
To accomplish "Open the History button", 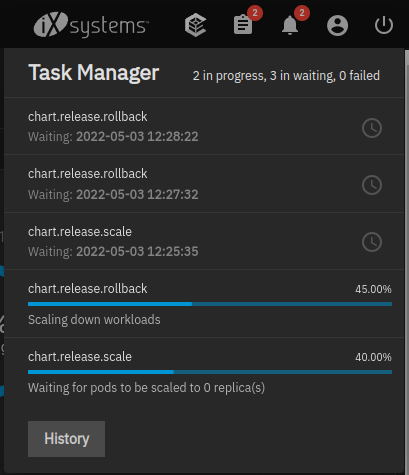I will (66, 439).
